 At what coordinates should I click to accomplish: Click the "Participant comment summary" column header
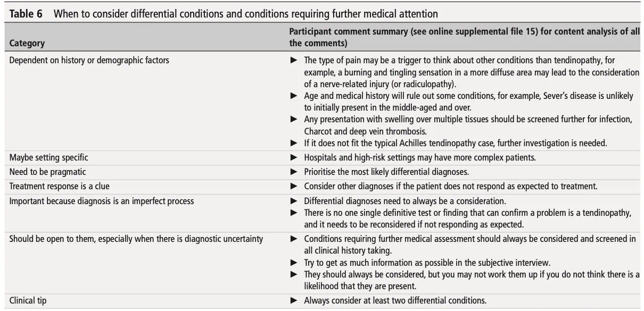tap(348, 32)
